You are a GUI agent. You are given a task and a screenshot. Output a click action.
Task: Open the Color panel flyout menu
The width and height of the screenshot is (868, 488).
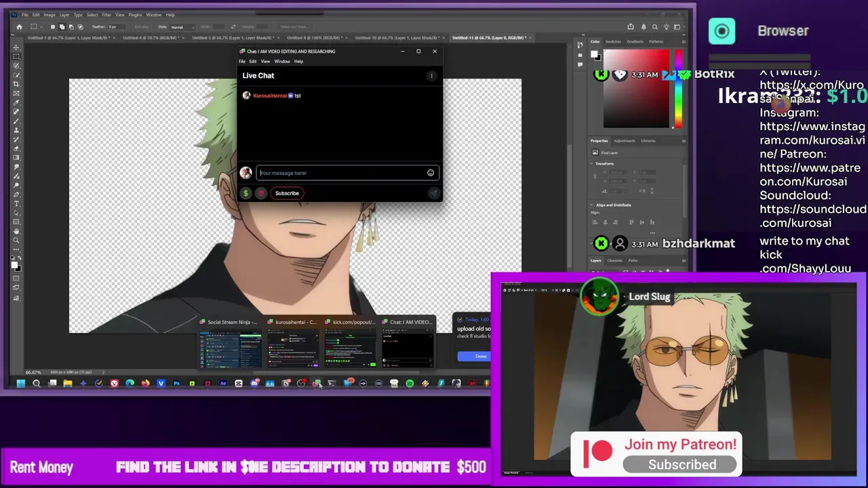click(x=684, y=42)
